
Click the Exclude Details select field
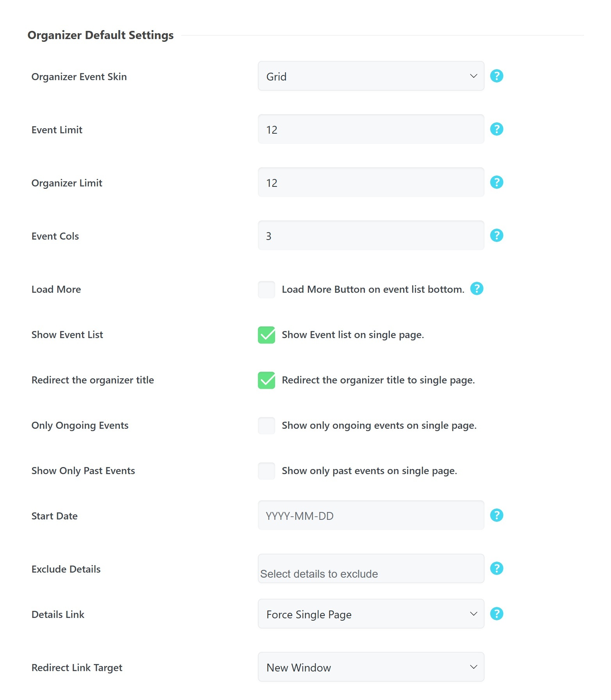pyautogui.click(x=371, y=569)
